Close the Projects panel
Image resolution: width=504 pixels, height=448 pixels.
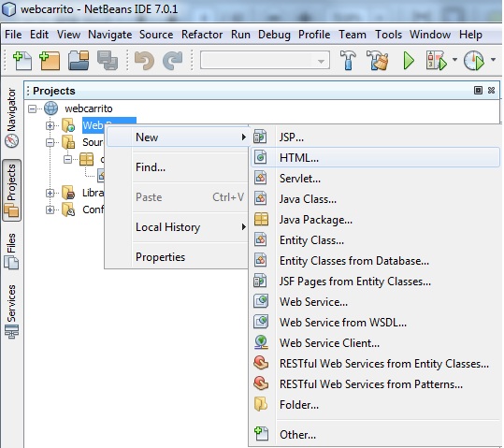491,91
